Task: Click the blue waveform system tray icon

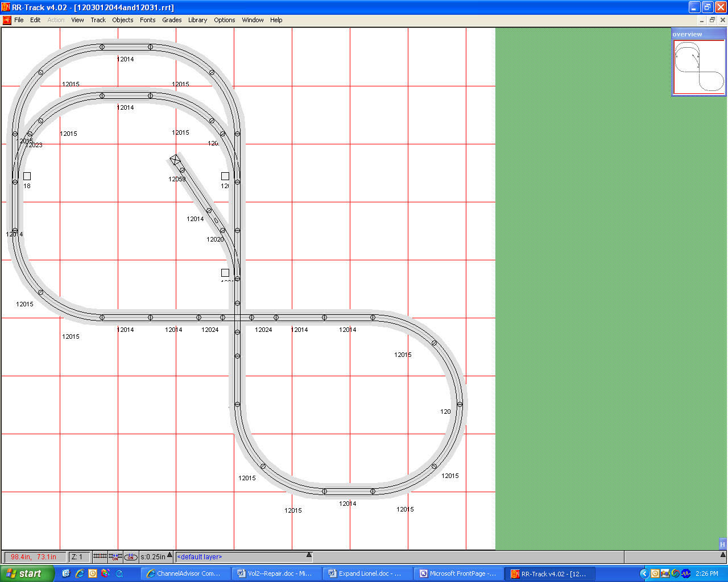Action: (686, 573)
